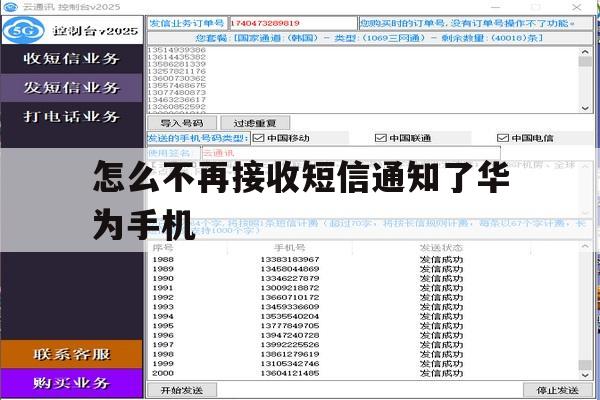Click 发信成功 status in row 1989
Screen dimensions: 600x400
[x=441, y=269]
